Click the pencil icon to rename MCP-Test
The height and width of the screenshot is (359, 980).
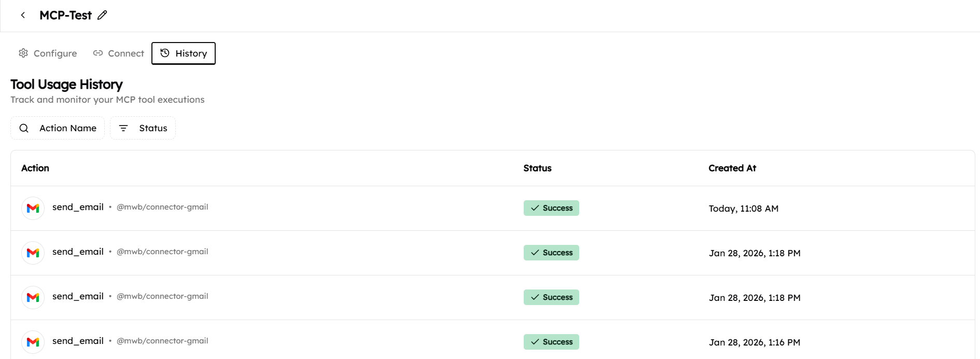[x=102, y=15]
